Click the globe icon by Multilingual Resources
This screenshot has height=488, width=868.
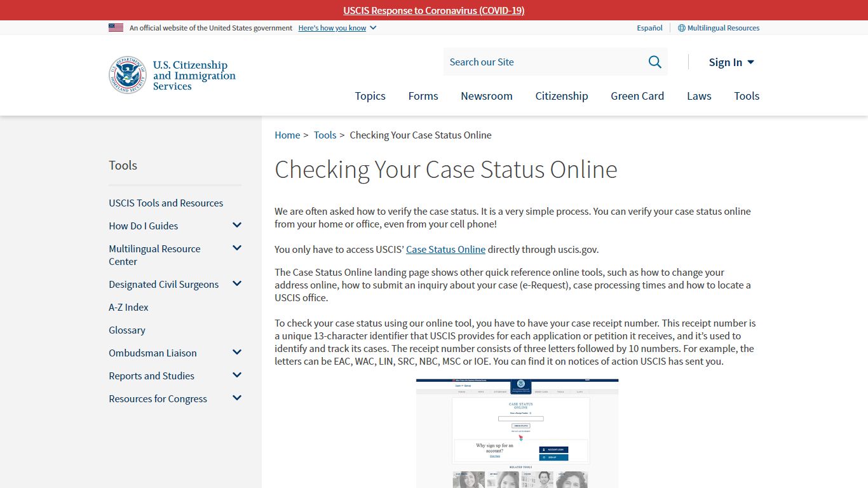(682, 28)
